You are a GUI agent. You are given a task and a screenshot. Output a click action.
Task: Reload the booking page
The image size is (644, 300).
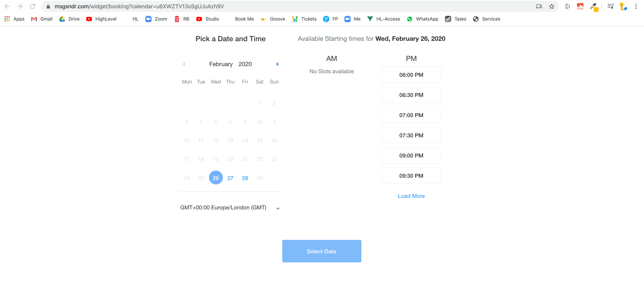[32, 6]
